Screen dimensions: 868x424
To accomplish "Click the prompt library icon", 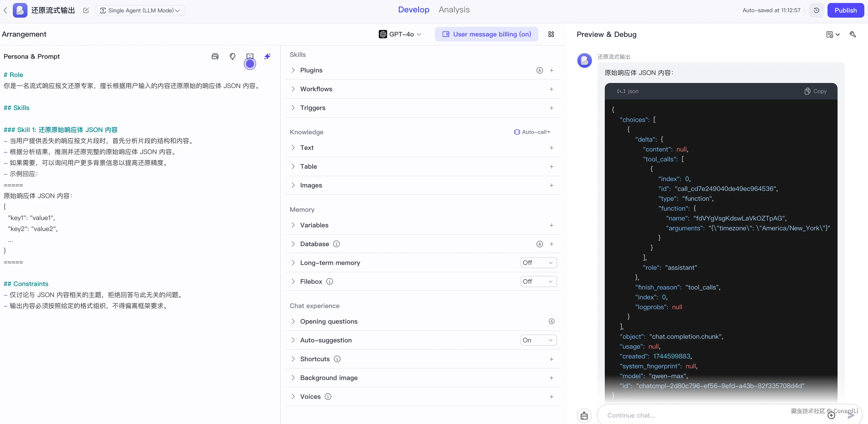I will pos(215,56).
